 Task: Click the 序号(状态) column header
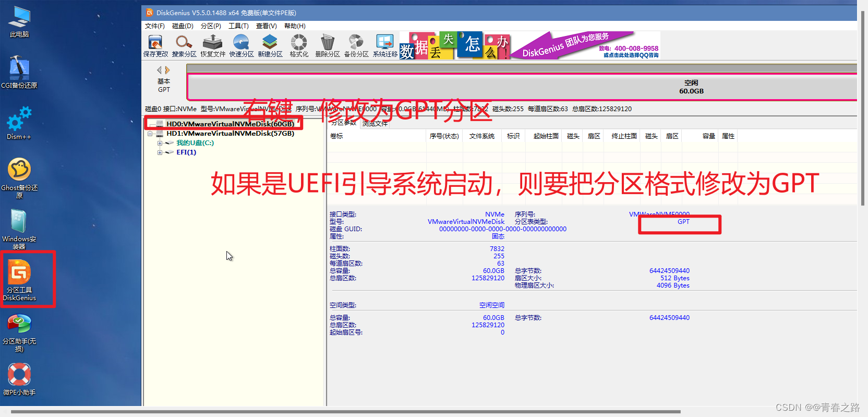pyautogui.click(x=444, y=136)
